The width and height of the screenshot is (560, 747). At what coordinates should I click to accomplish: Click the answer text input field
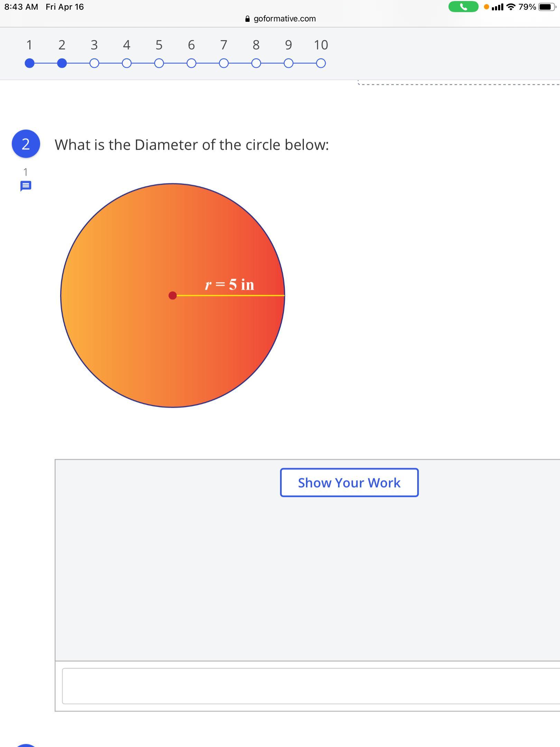[x=310, y=686]
